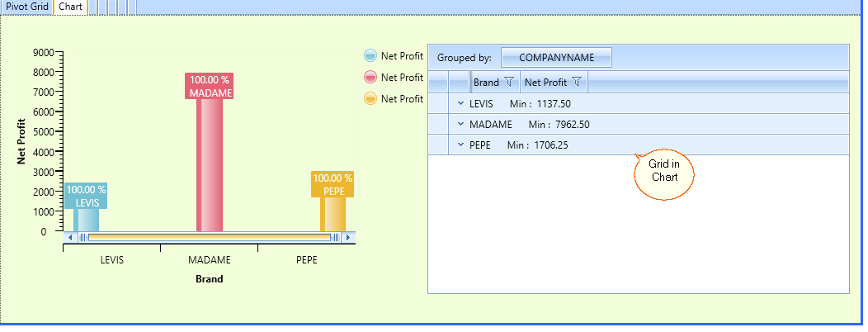Click the chart scrollbar left arrow
The width and height of the screenshot is (868, 332).
[70, 238]
